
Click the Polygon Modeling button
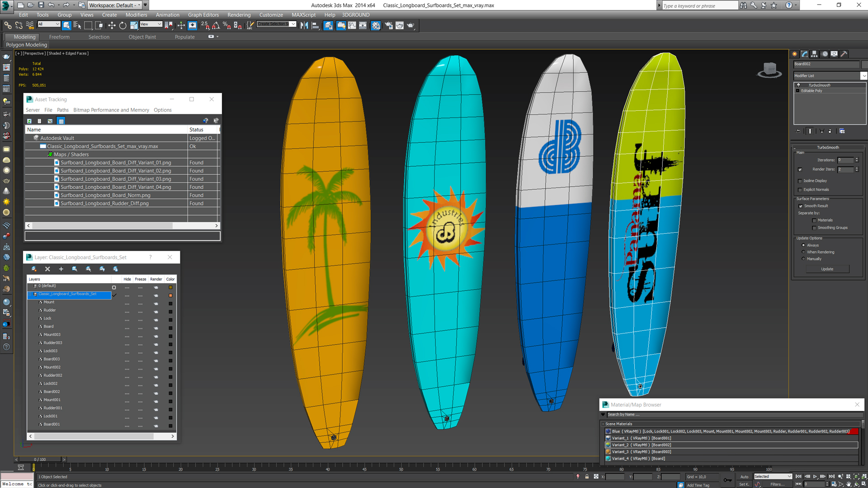27,45
